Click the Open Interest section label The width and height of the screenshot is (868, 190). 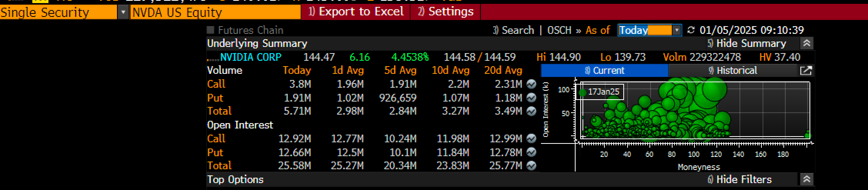tap(240, 125)
